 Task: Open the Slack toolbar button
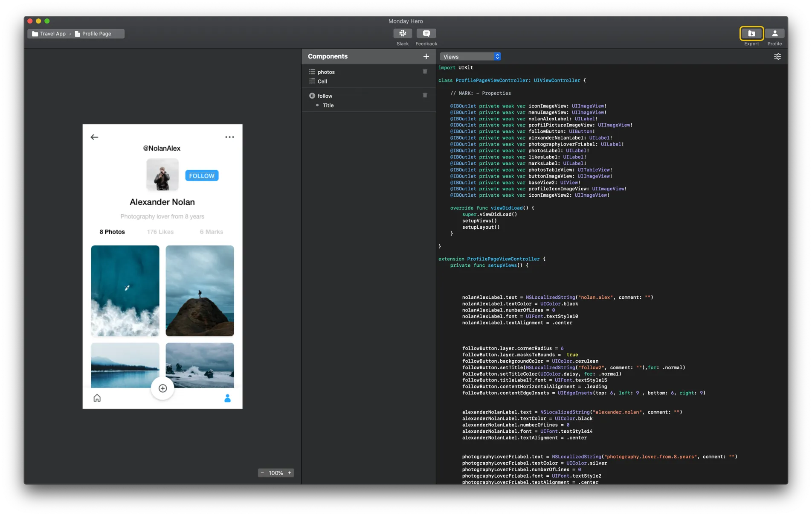(x=402, y=33)
